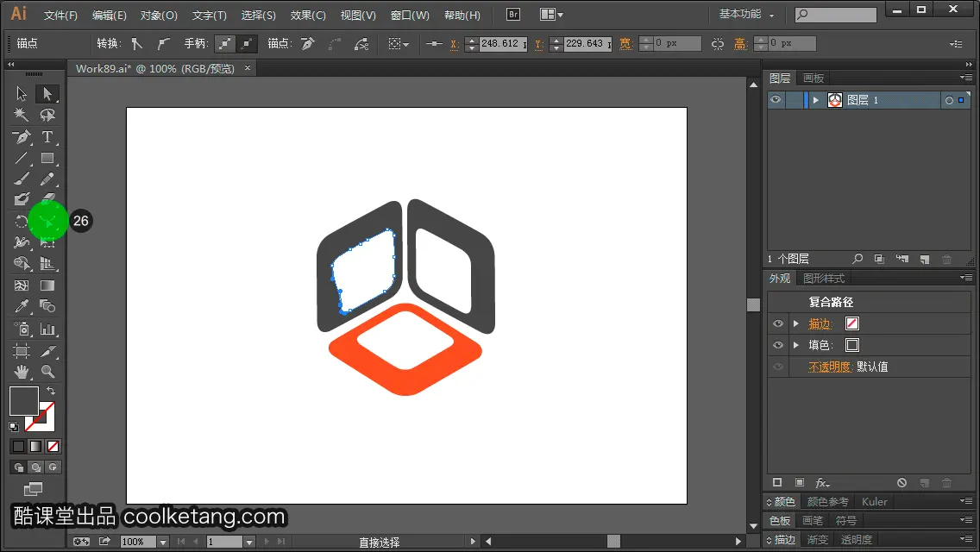
Task: Select the Perspective Grid tool
Action: pos(47,264)
